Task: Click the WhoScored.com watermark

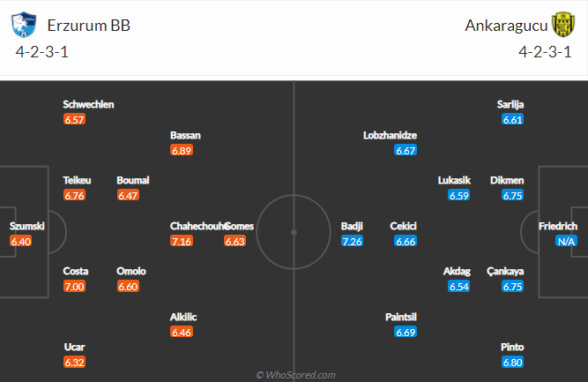Action: tap(296, 375)
